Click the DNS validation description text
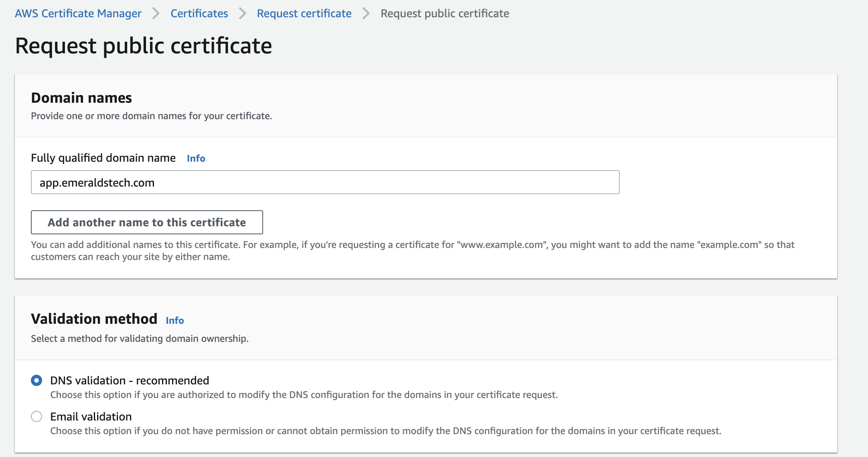868x457 pixels. pyautogui.click(x=304, y=395)
